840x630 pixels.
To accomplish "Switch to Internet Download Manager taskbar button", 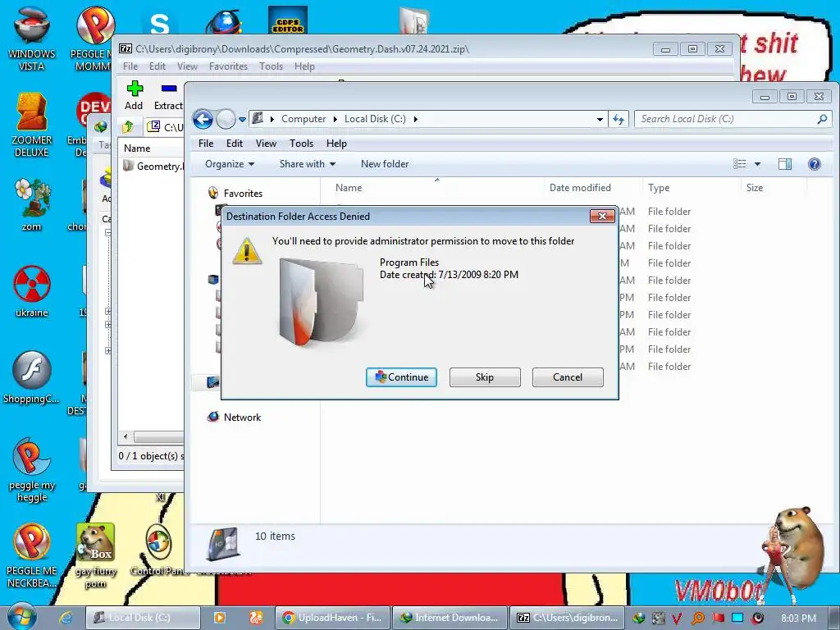I will (x=449, y=618).
